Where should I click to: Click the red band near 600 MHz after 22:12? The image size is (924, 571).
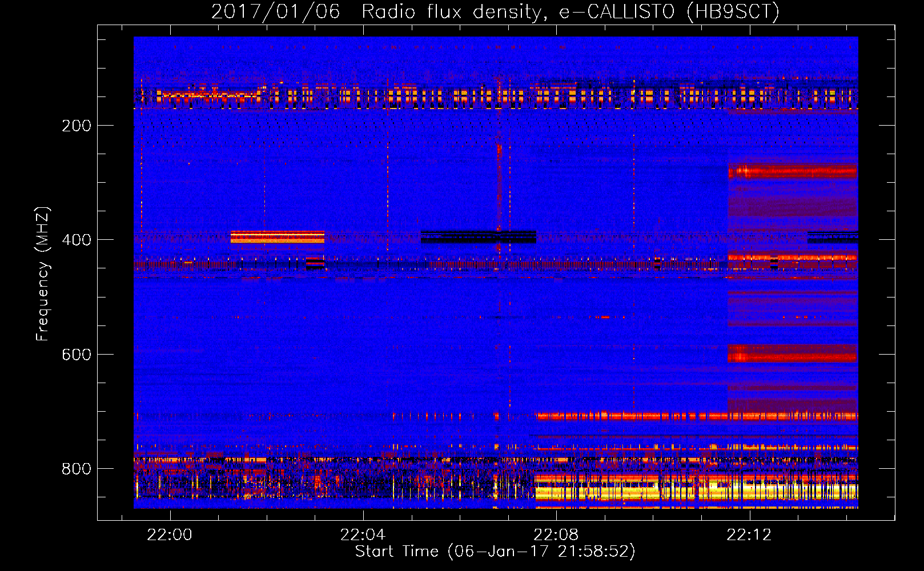click(x=793, y=353)
